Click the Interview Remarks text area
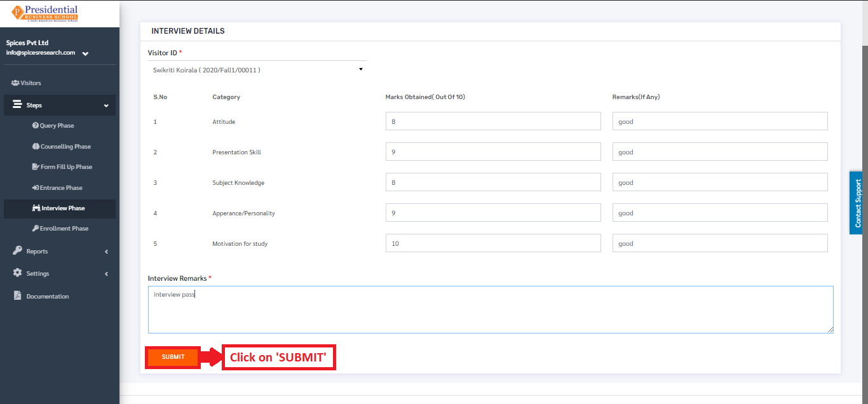Image resolution: width=868 pixels, height=404 pixels. (x=491, y=309)
